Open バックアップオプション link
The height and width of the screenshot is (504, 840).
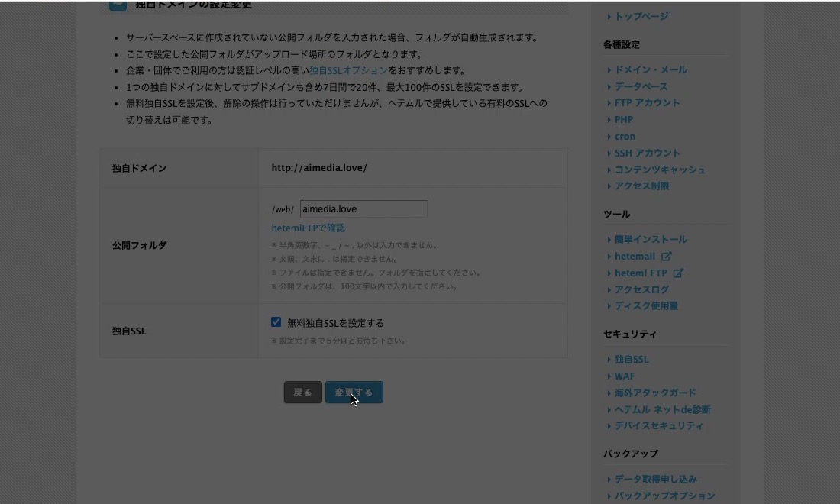[x=664, y=496]
